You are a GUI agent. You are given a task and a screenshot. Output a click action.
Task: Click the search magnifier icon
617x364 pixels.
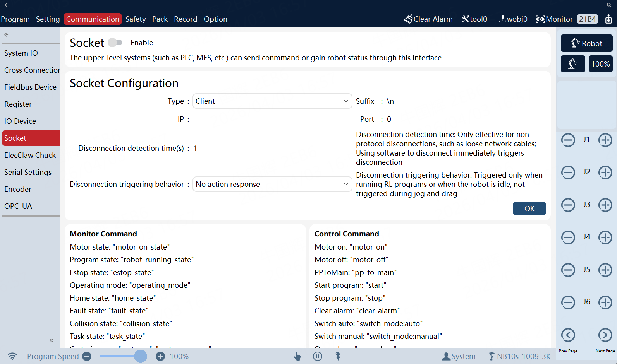609,5
